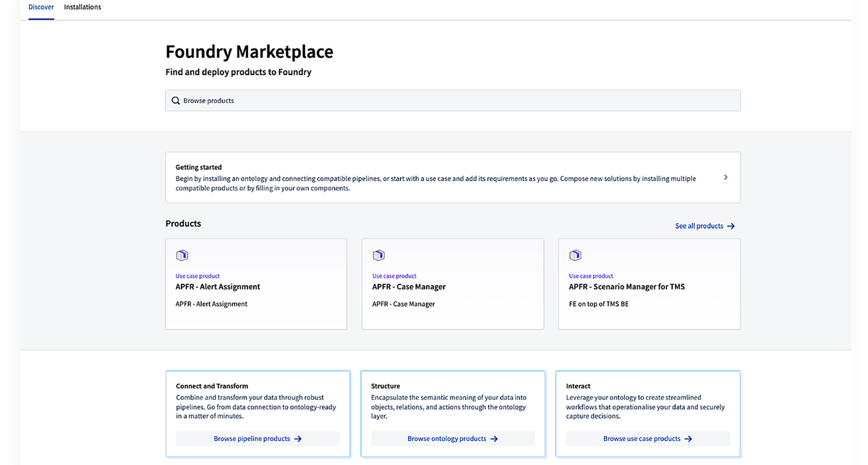The image size is (868, 465).
Task: Select the Connect and Transform heading
Action: (212, 386)
